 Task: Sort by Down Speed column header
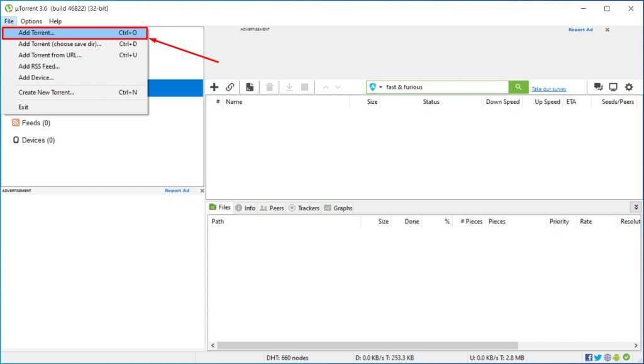502,101
